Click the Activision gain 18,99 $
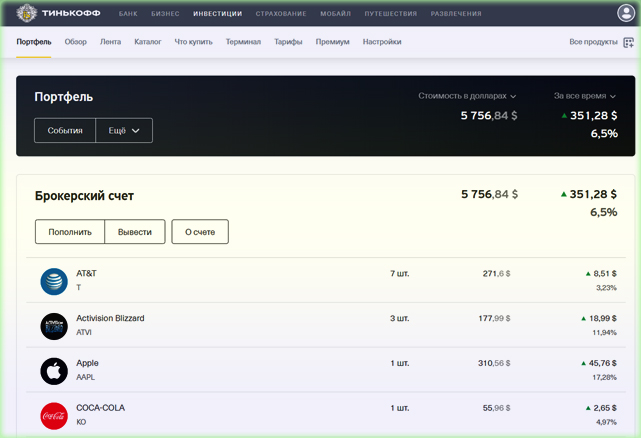 [599, 318]
